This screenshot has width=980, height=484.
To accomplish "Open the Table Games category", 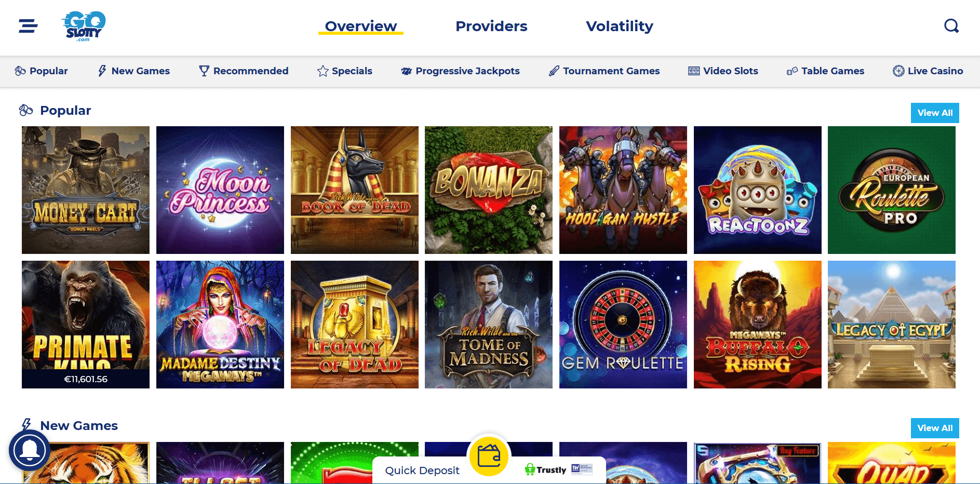I will (x=825, y=71).
